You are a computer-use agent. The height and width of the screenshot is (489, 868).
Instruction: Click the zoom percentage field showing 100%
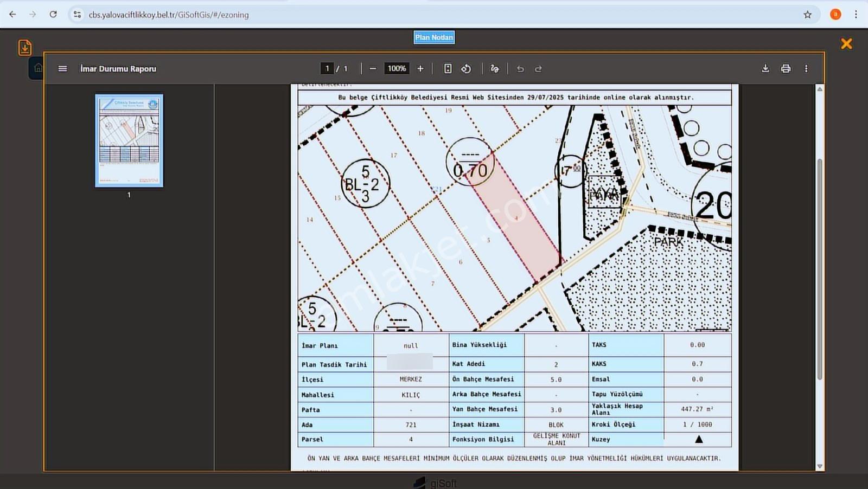(x=397, y=69)
